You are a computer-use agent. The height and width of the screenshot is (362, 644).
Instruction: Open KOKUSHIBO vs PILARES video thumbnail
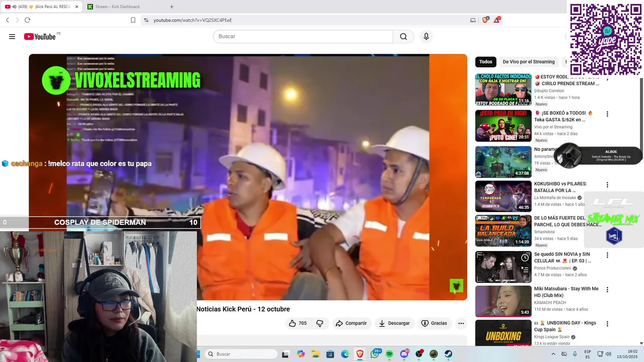click(503, 196)
